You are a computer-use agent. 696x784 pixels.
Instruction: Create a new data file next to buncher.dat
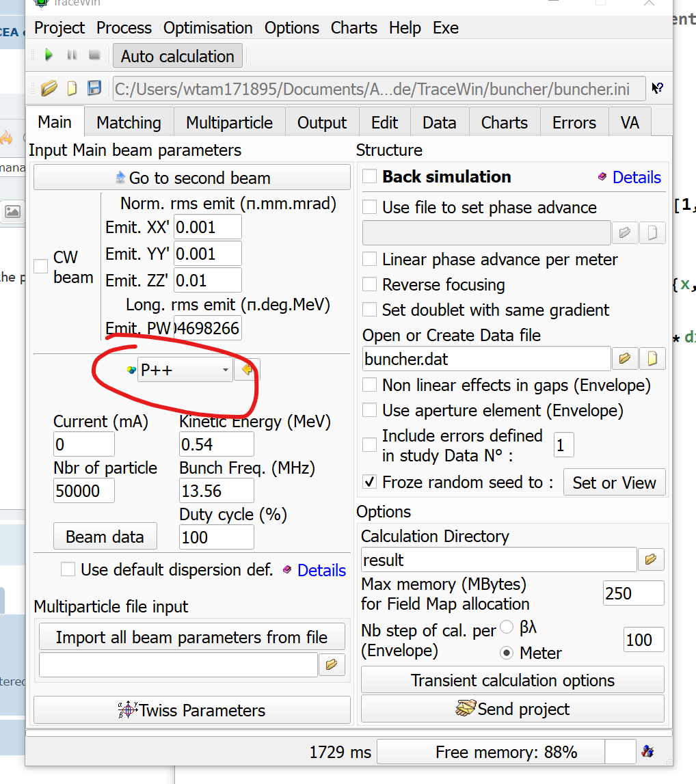(x=652, y=358)
